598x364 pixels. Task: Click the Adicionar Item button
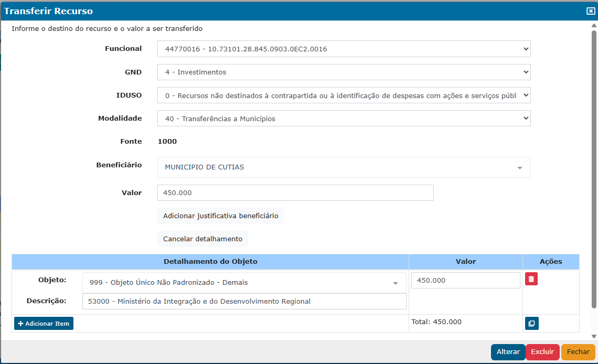44,324
